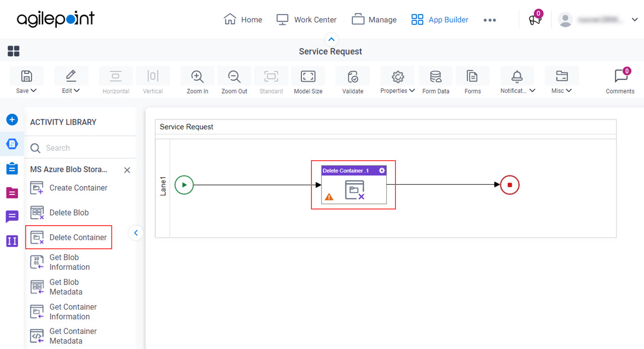This screenshot has height=349, width=644.
Task: Click the Properties gear icon
Action: click(x=398, y=76)
